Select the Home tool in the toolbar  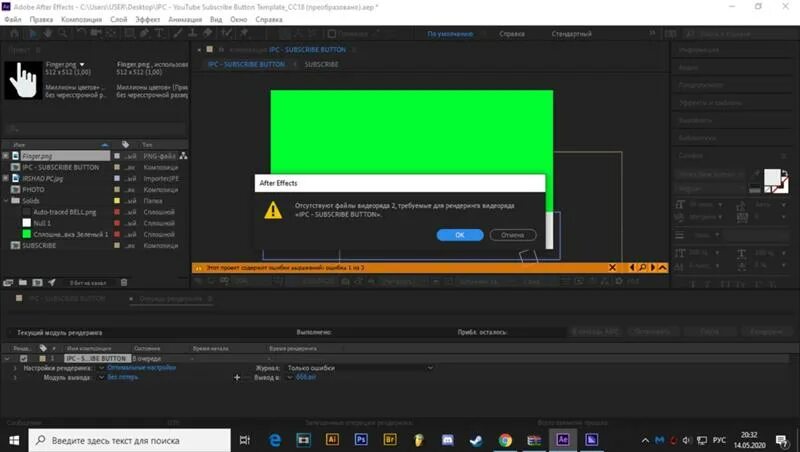click(14, 34)
